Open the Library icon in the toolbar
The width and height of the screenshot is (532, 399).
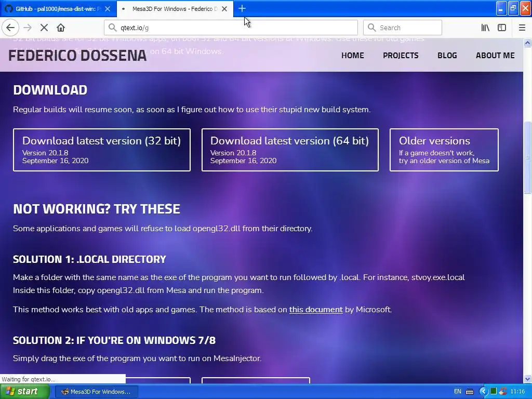(485, 28)
